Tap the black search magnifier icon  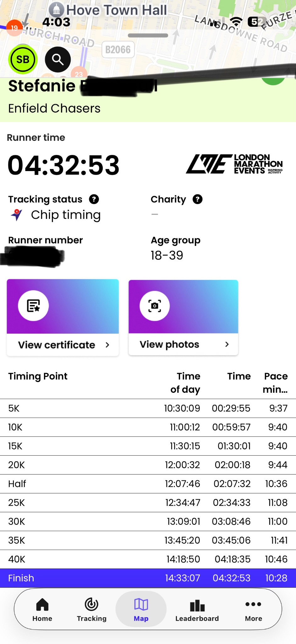[58, 59]
